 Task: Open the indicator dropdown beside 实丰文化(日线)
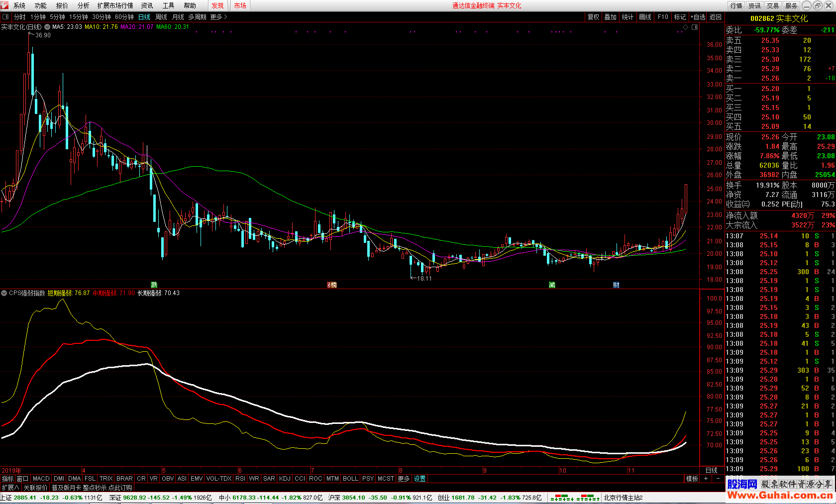pos(47,27)
